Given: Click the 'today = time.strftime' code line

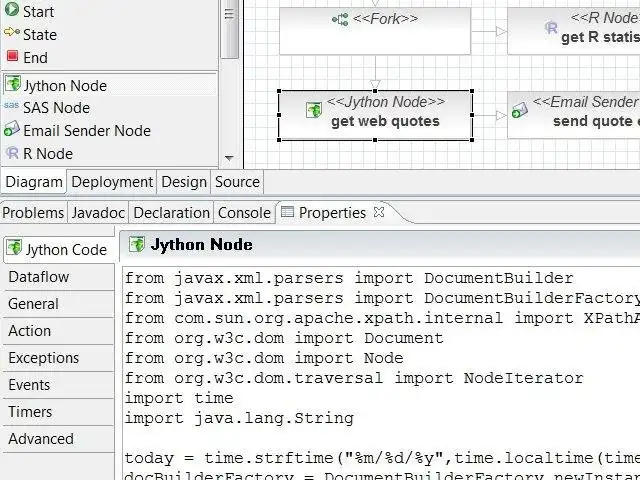Looking at the screenshot, I should tap(382, 458).
